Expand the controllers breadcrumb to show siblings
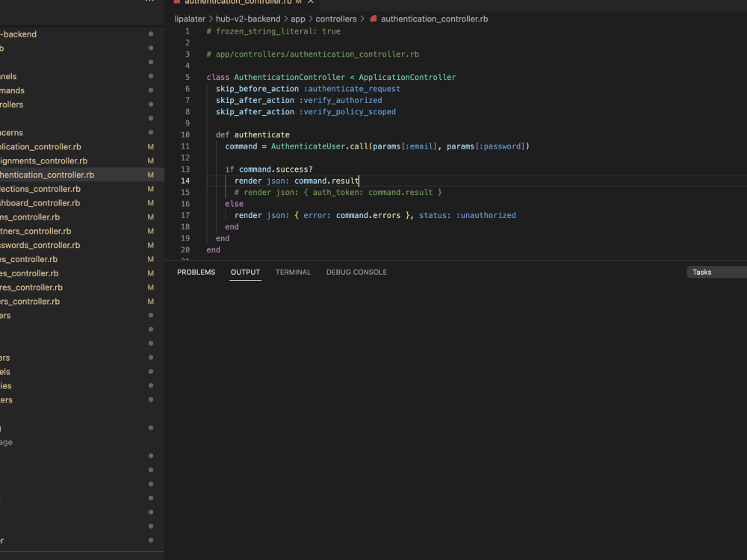 point(336,18)
